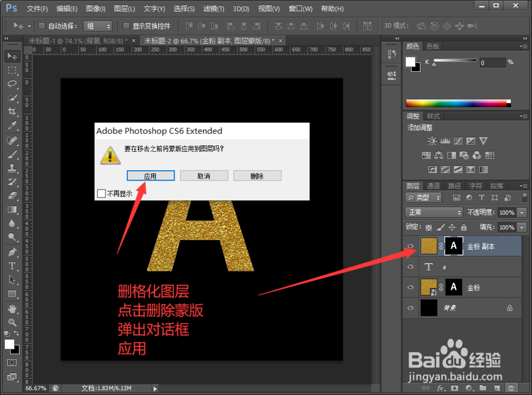Image resolution: width=532 pixels, height=395 pixels.
Task: Select the Brush tool
Action: click(12, 155)
